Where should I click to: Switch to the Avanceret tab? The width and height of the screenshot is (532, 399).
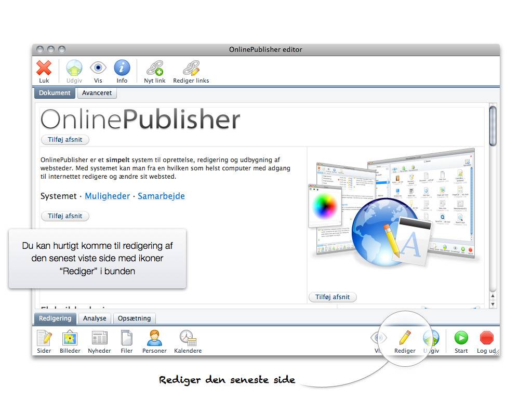[97, 93]
